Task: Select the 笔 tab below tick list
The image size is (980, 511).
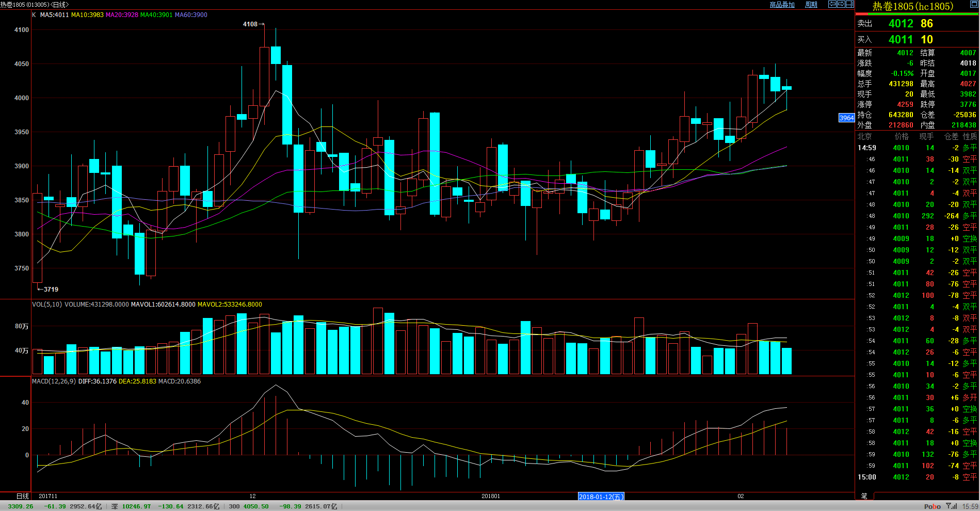Action: pos(864,496)
